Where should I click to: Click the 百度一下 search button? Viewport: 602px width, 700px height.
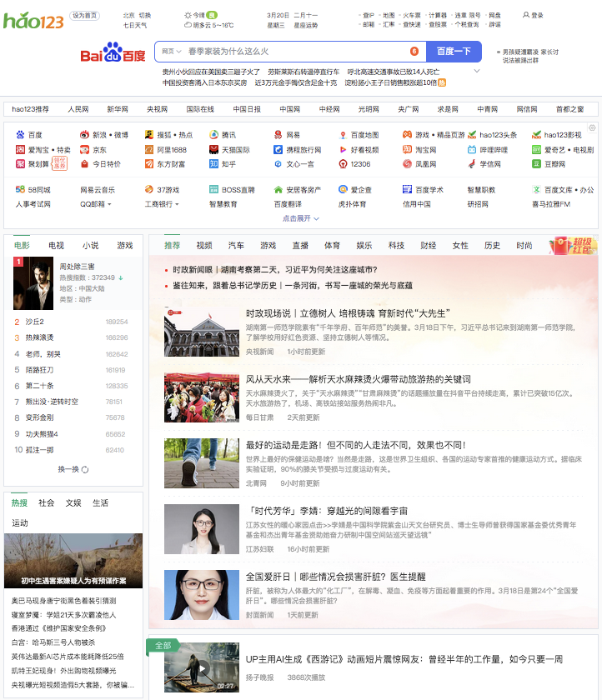454,52
